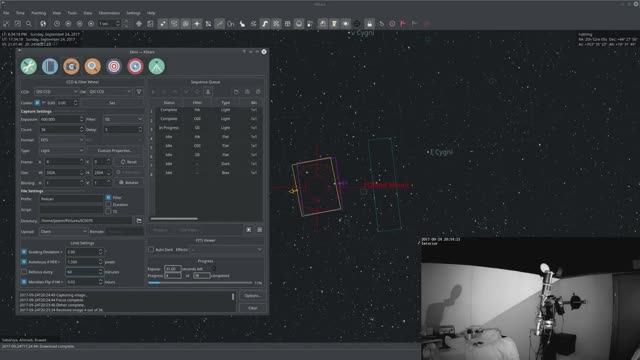Open the Settings menu
This screenshot has width=640, height=360.
pyautogui.click(x=133, y=13)
